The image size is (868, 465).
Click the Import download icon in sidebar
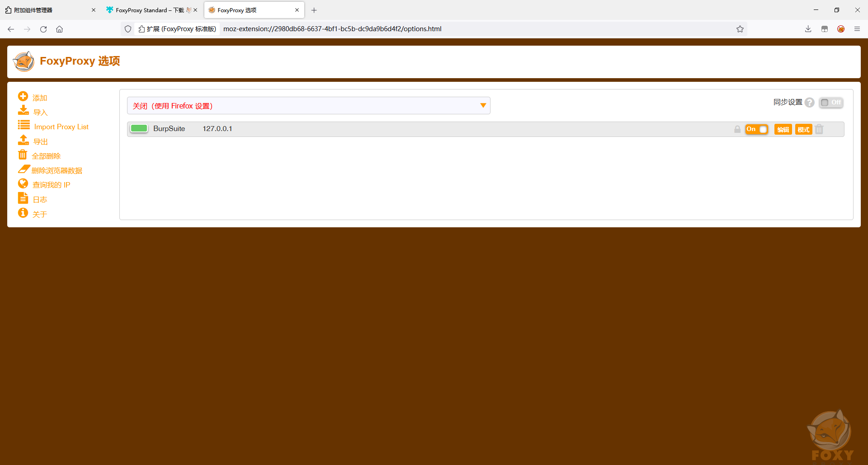[x=24, y=110]
